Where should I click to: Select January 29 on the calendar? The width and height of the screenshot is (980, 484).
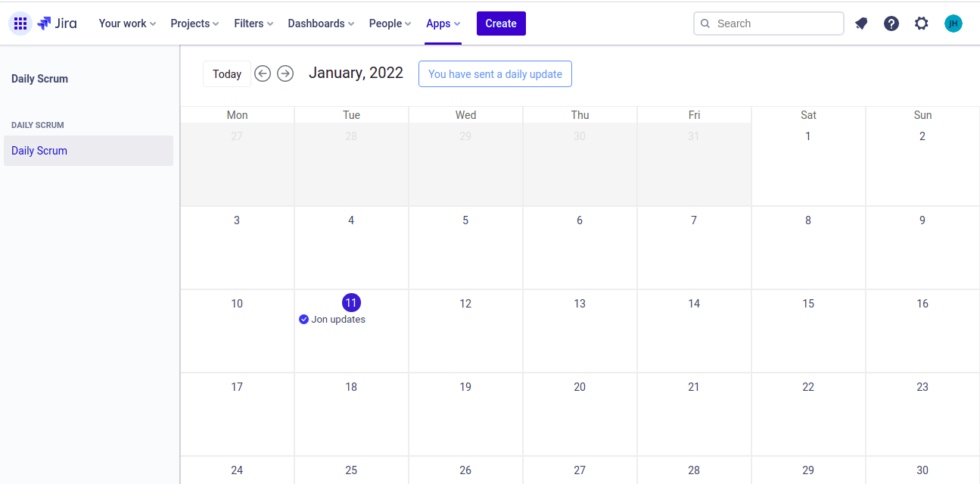tap(808, 470)
